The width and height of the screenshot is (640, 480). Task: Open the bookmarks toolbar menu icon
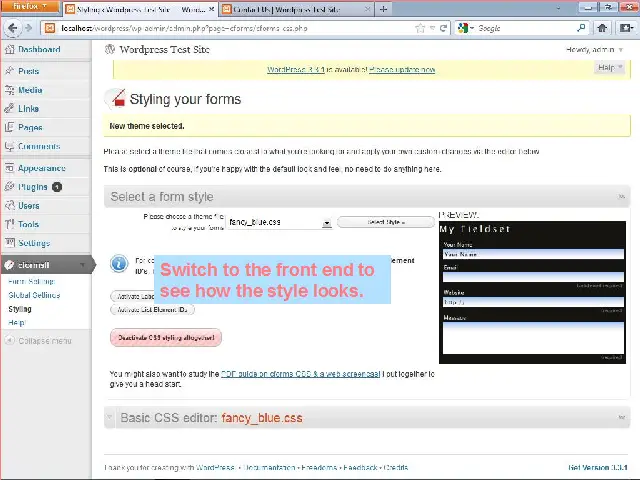627,28
